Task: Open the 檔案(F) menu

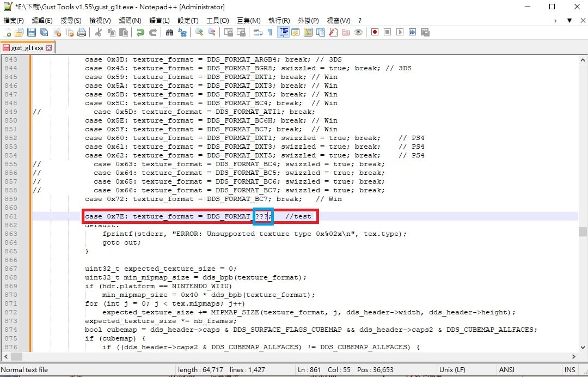Action: pos(14,21)
